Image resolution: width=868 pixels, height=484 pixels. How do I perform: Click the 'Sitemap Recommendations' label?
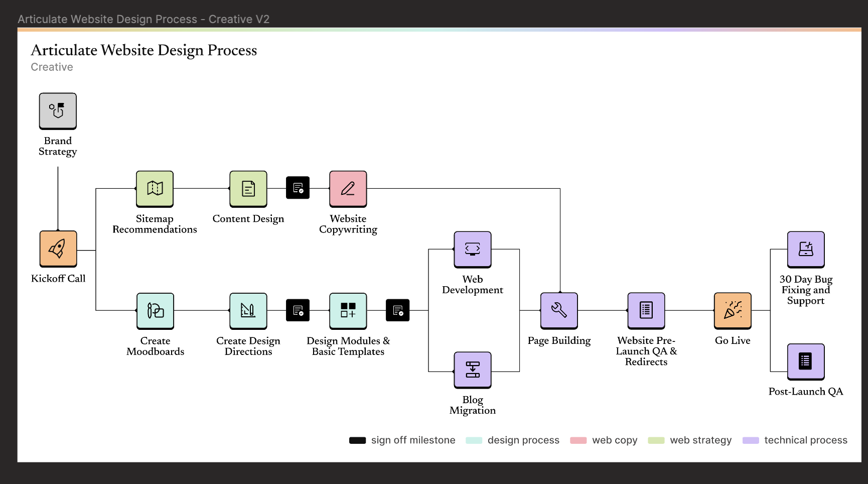click(155, 224)
